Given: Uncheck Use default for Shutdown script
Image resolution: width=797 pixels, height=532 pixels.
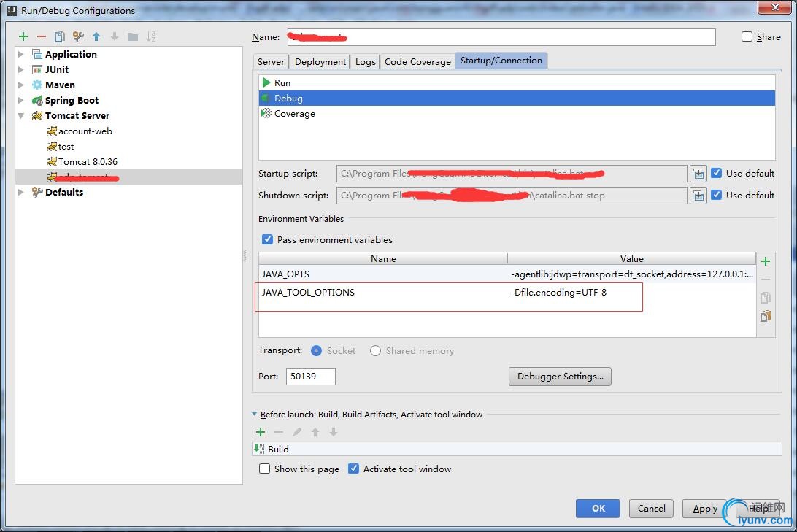Looking at the screenshot, I should [x=716, y=195].
